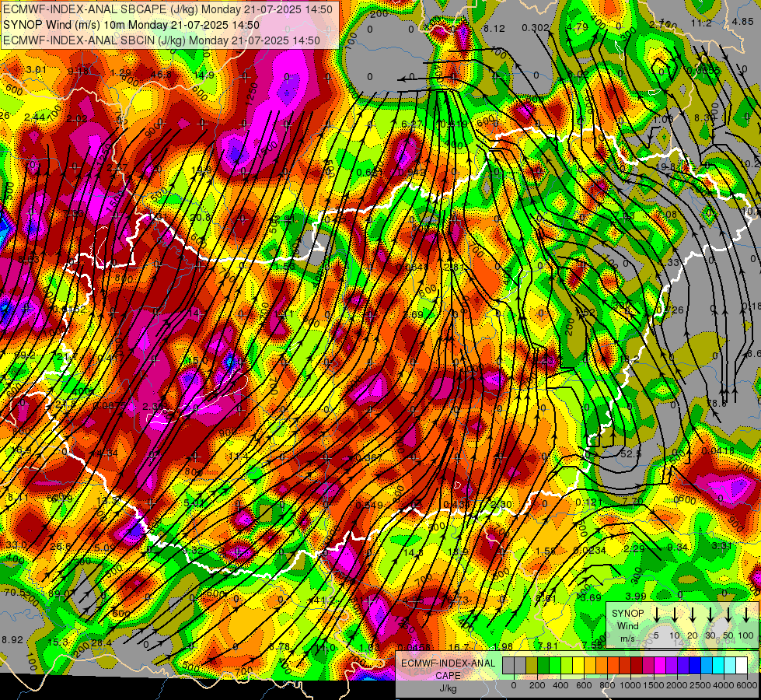Click the station value 1.29
This screenshot has height=700, width=761.
click(120, 73)
